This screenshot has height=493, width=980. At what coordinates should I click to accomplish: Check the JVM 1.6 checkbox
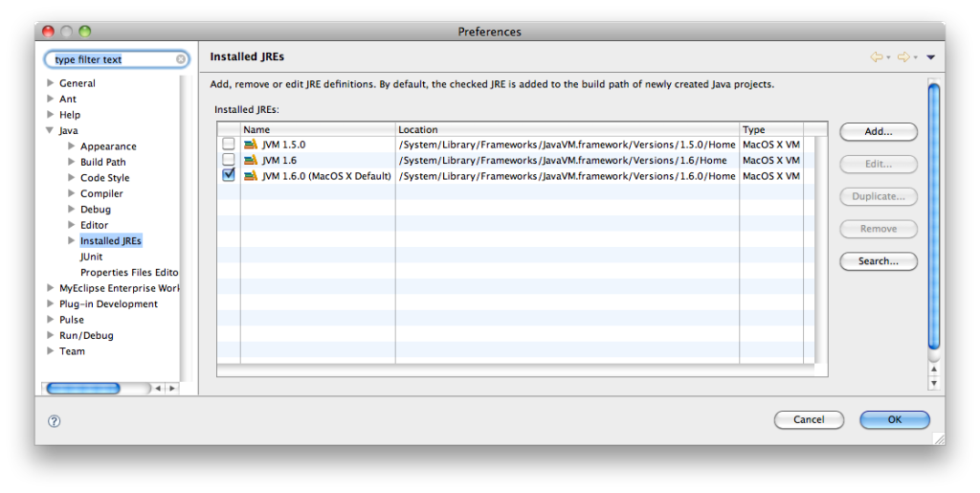tap(229, 159)
